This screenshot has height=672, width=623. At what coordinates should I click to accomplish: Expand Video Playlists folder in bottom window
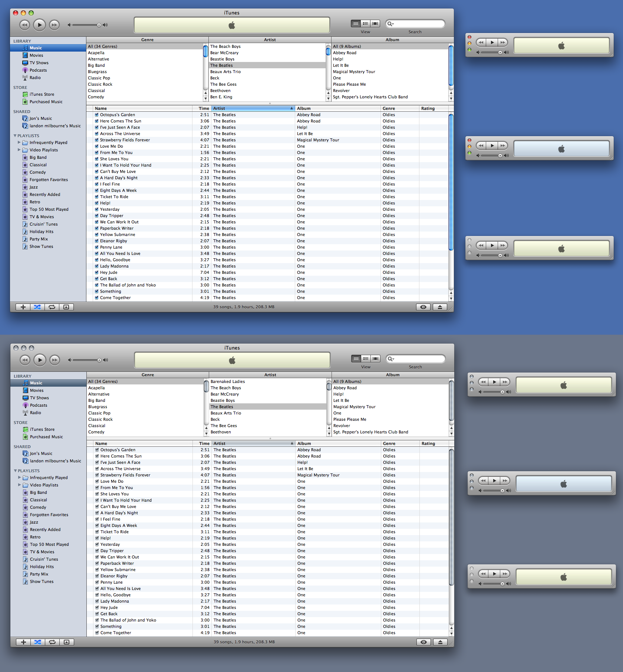point(19,485)
